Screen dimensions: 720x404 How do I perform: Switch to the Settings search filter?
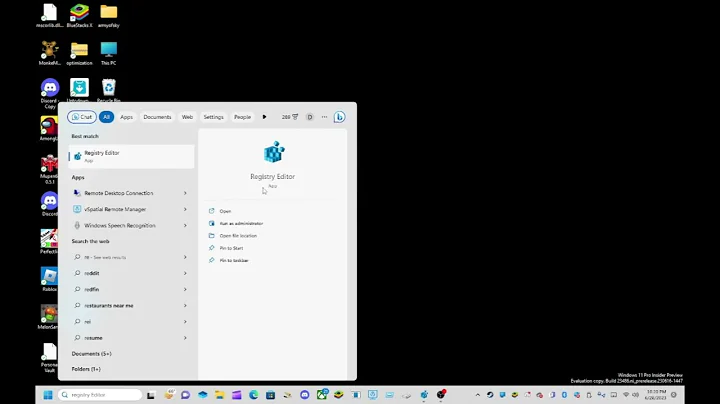(214, 117)
